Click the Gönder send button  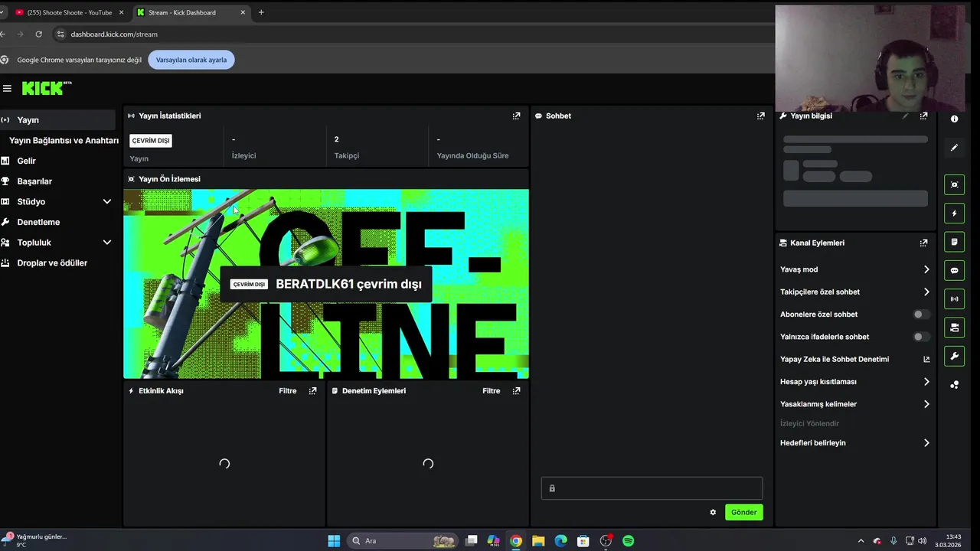pos(743,512)
